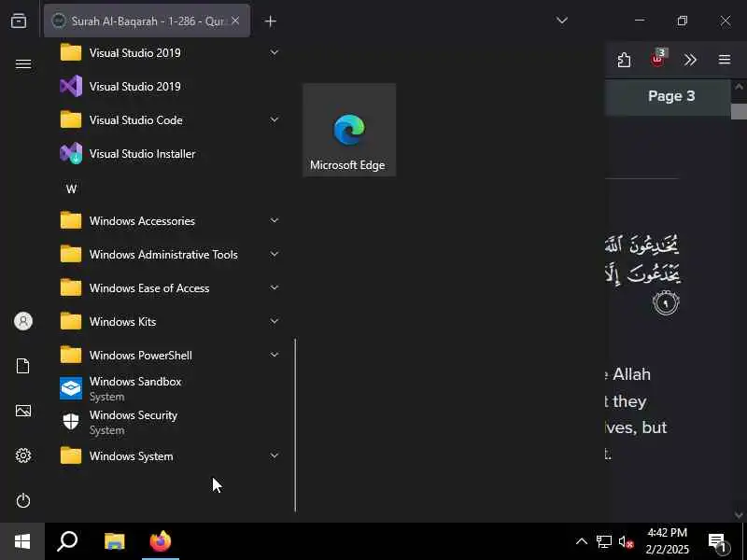
Task: Click the Start menu app list scrollbar
Action: [295, 426]
